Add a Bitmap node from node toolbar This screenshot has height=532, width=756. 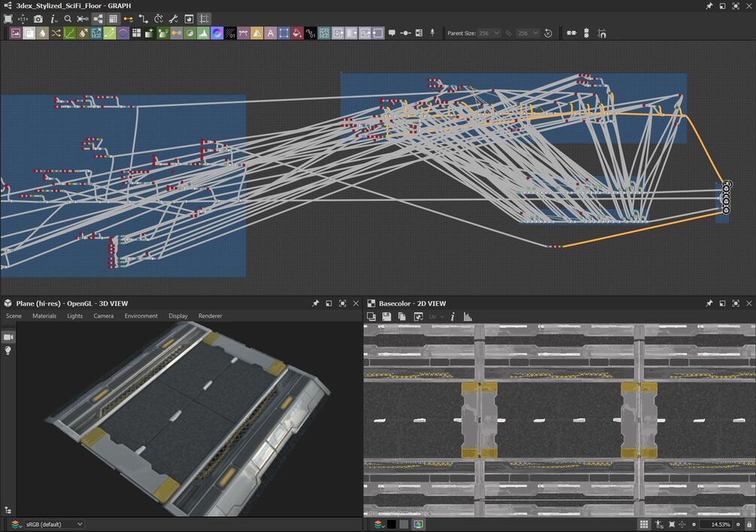(x=15, y=33)
